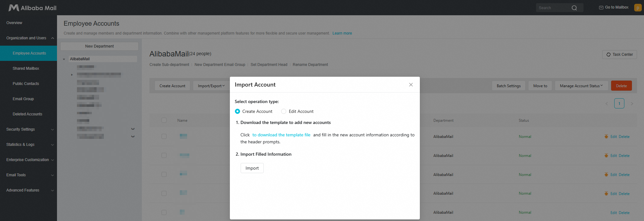Click the header Search input field

pos(554,8)
